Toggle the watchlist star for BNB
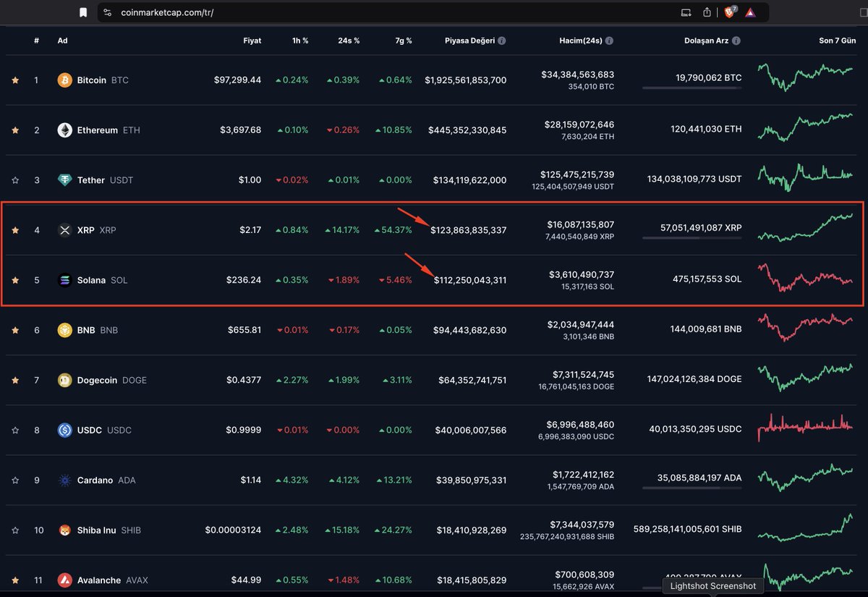This screenshot has width=868, height=597. [x=15, y=330]
